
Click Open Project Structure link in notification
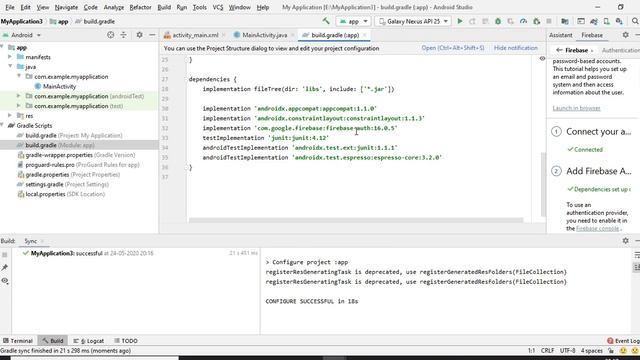click(x=453, y=48)
